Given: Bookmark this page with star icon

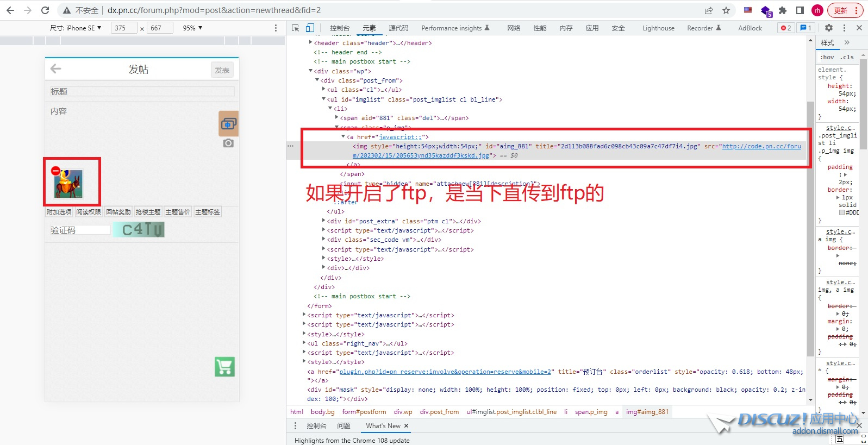Looking at the screenshot, I should tap(726, 10).
